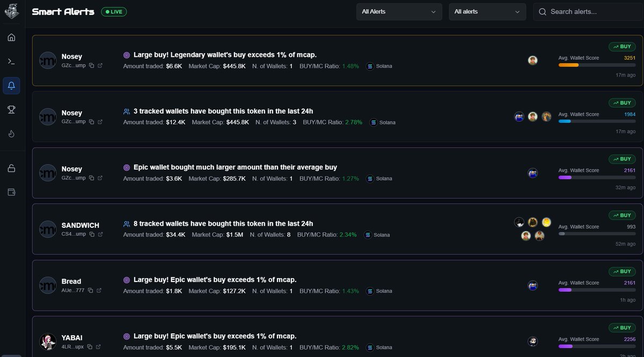Click the purple target icon on Large buy alert
The height and width of the screenshot is (357, 644).
[127, 55]
